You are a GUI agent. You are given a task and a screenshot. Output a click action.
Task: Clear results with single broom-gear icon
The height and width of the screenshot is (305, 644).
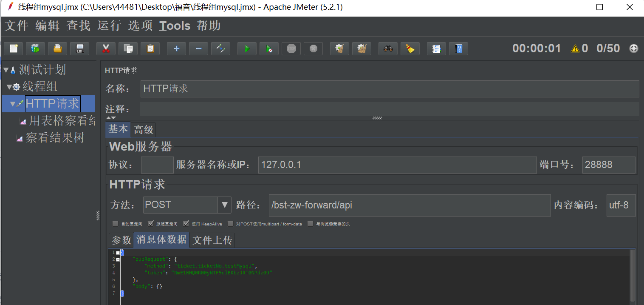click(x=339, y=48)
